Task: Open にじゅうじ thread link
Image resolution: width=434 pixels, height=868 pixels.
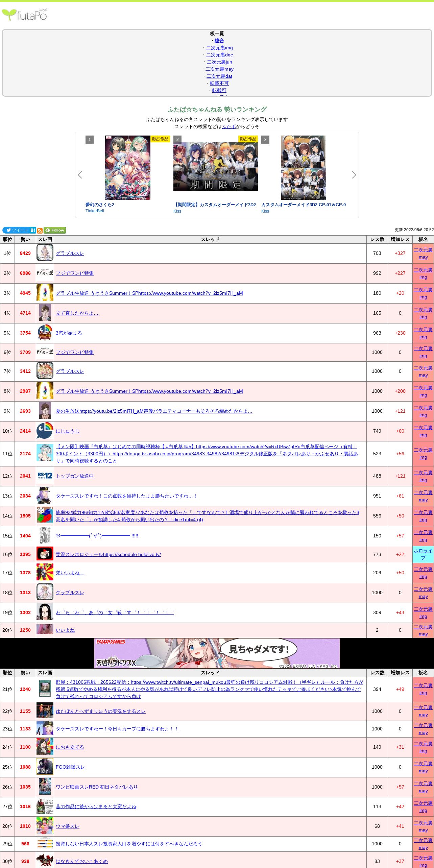Action: pos(67,431)
